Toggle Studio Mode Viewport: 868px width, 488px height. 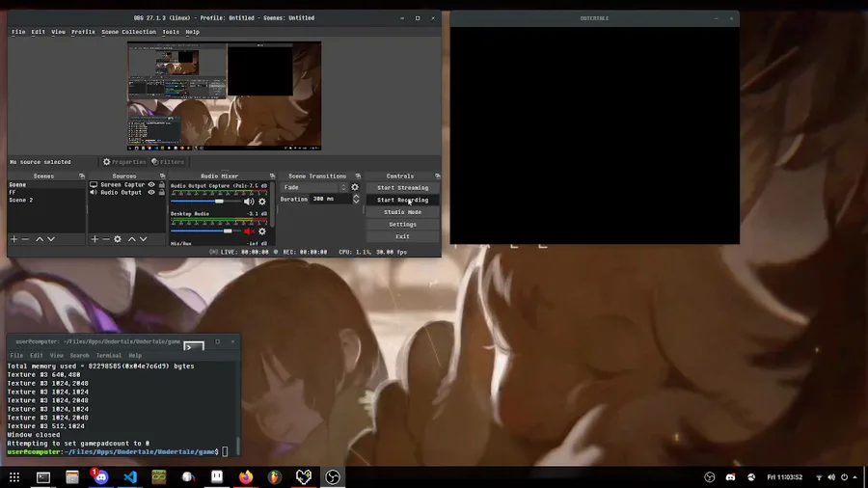(x=402, y=212)
